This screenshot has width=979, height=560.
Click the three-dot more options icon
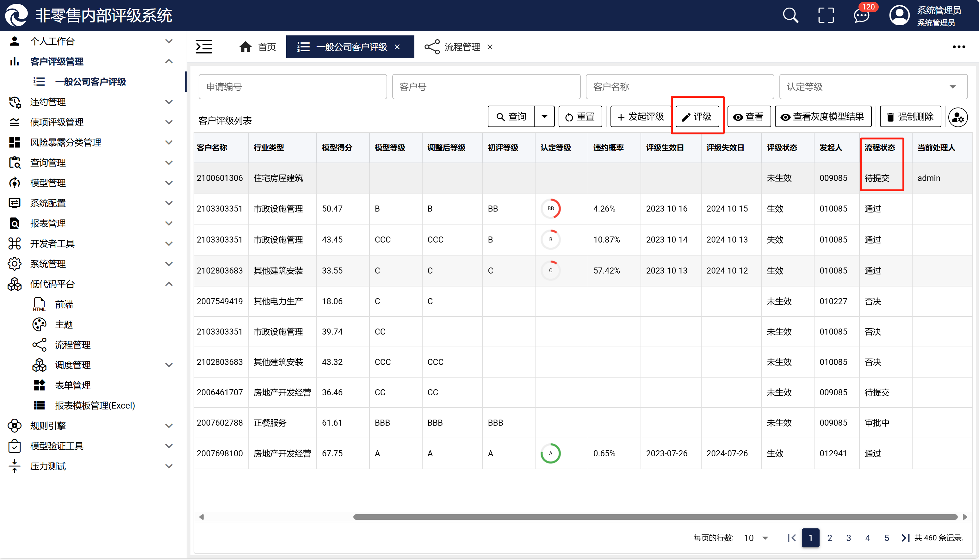(x=959, y=47)
